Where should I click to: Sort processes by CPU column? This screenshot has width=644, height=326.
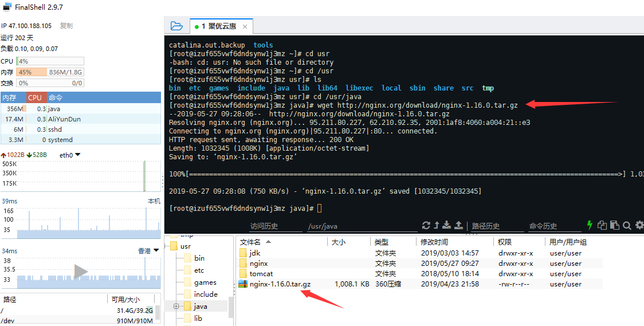[36, 98]
